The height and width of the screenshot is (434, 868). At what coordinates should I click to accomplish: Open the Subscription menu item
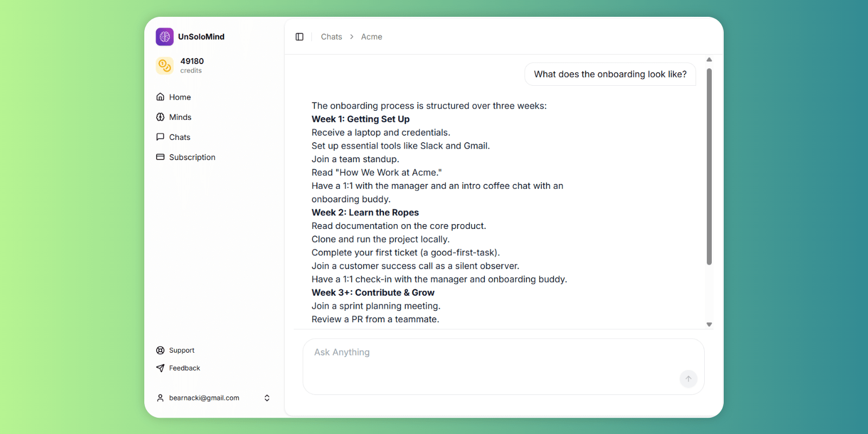[x=192, y=157]
